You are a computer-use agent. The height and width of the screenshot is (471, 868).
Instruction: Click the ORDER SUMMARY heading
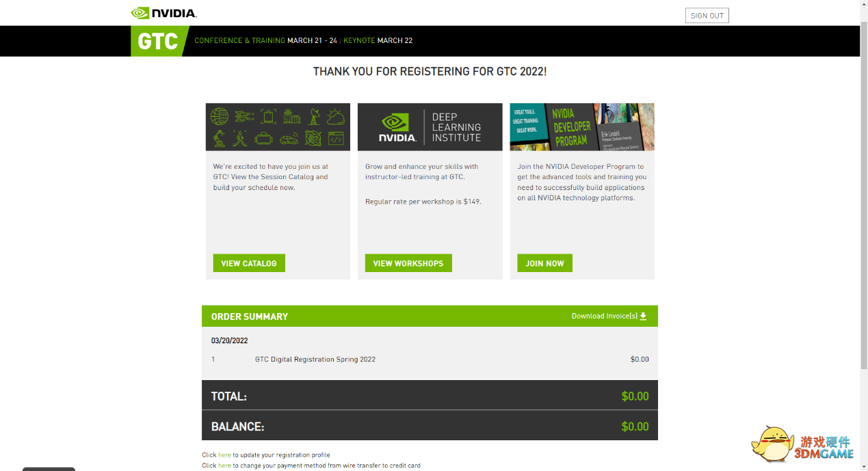click(x=250, y=317)
